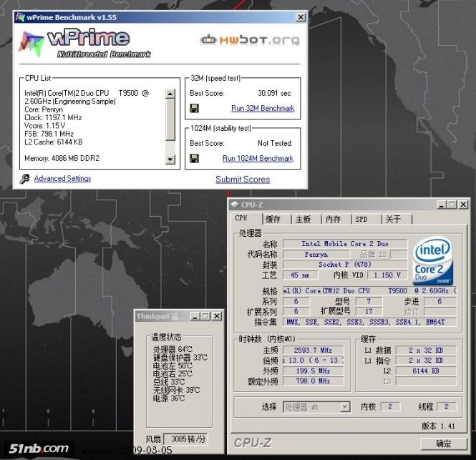Click the wrench icon beside Advanced Settings
This screenshot has height=460, width=476.
click(x=24, y=179)
